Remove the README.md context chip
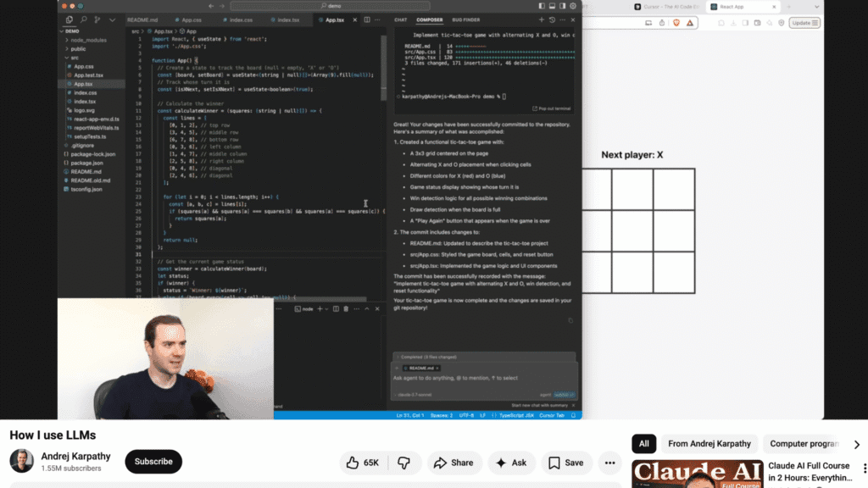Screen dimensions: 868x488 tap(437, 368)
